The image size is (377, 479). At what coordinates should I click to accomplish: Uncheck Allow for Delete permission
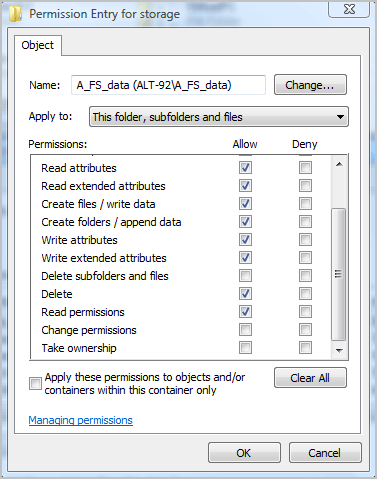click(x=245, y=293)
